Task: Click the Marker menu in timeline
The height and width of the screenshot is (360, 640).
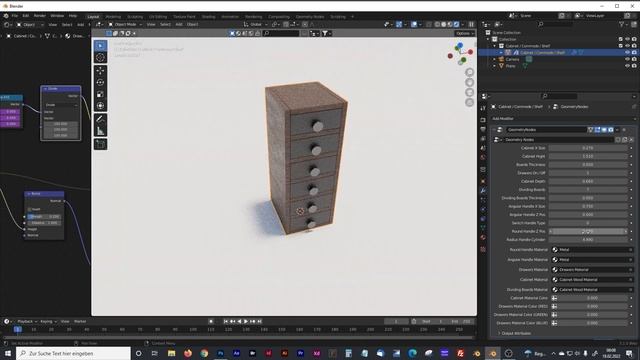Action: 80,322
